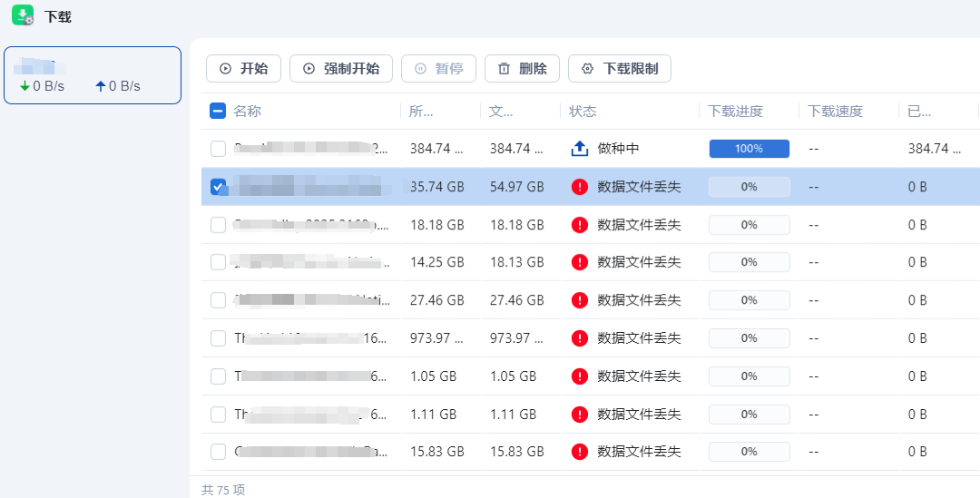Click the 所... size column header
Image resolution: width=980 pixels, height=498 pixels.
click(x=421, y=112)
